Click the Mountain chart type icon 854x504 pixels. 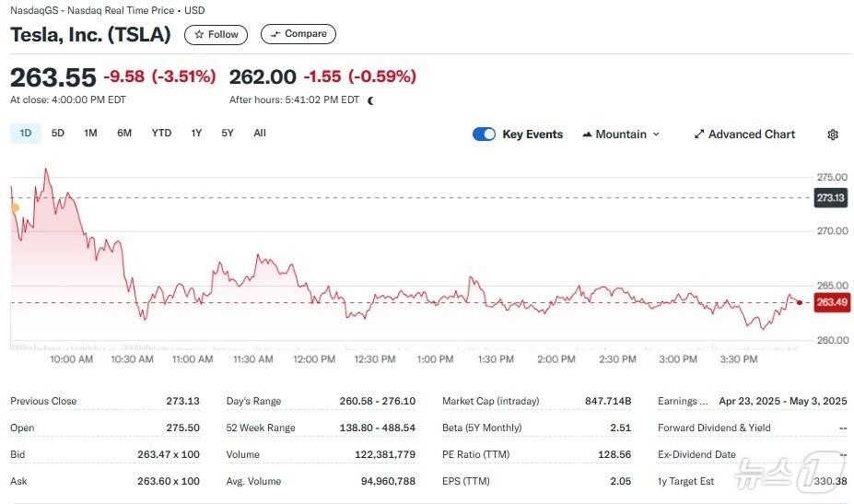587,135
